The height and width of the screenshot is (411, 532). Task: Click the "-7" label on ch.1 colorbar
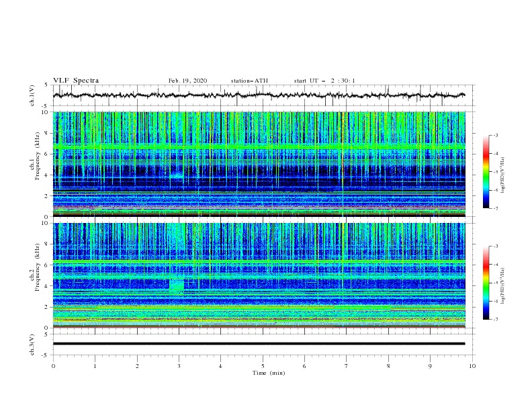coord(496,208)
